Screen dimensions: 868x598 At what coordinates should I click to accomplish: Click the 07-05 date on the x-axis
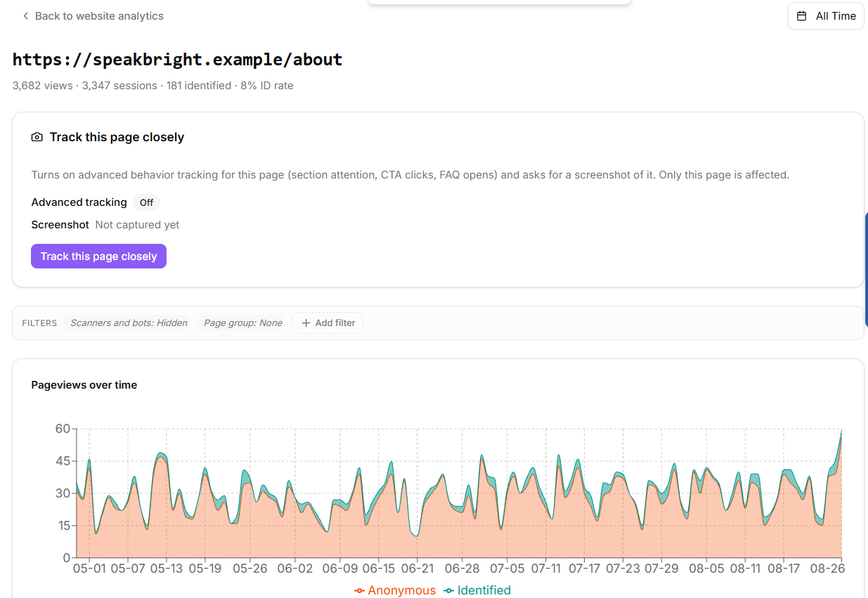[x=507, y=568]
